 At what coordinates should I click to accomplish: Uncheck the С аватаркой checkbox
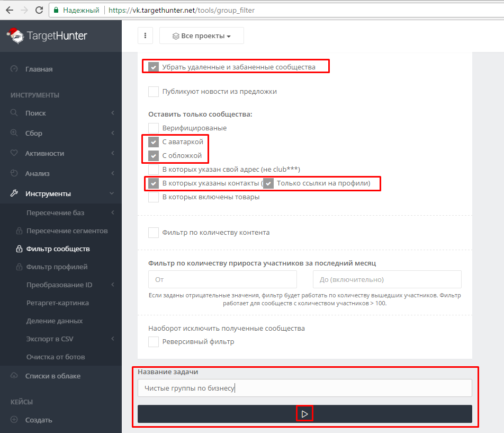point(154,142)
